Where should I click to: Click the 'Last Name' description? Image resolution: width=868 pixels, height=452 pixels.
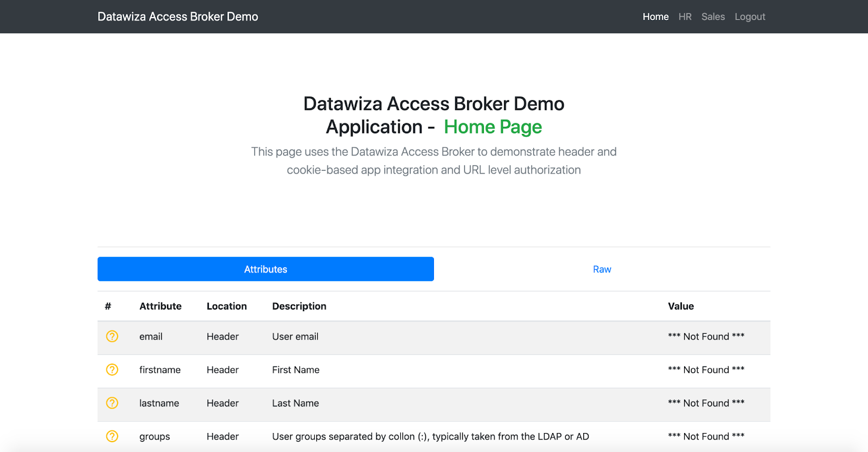[296, 403]
